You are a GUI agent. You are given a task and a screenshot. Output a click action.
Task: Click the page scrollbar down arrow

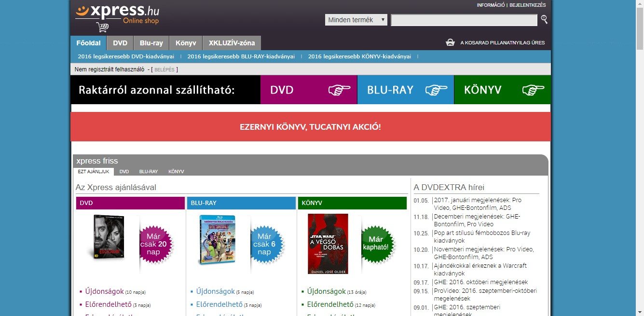coord(640,312)
